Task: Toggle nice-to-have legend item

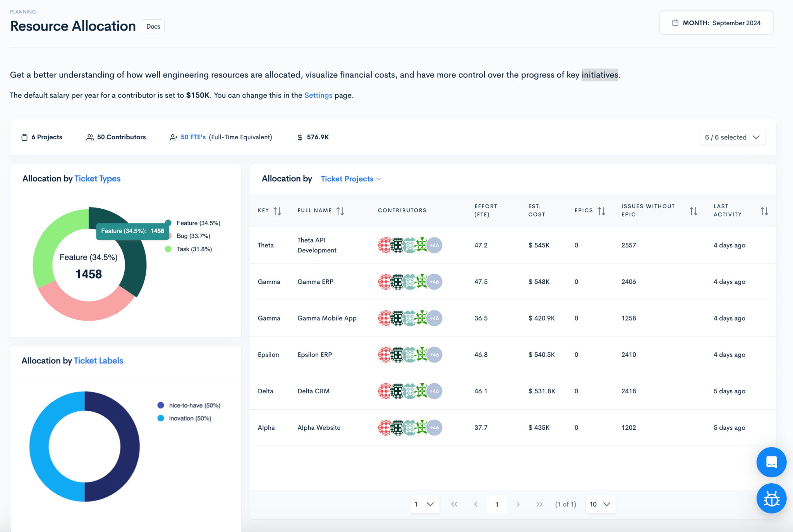Action: (194, 405)
